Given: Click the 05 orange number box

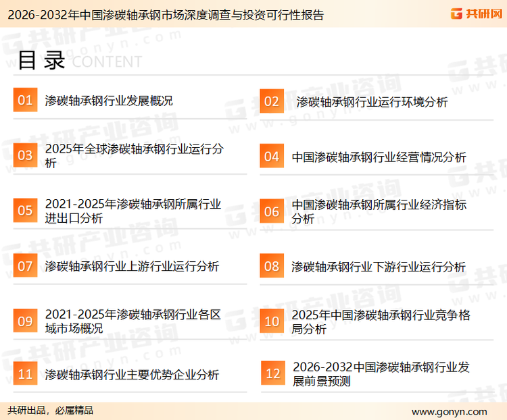Looking at the screenshot, I should [25, 211].
